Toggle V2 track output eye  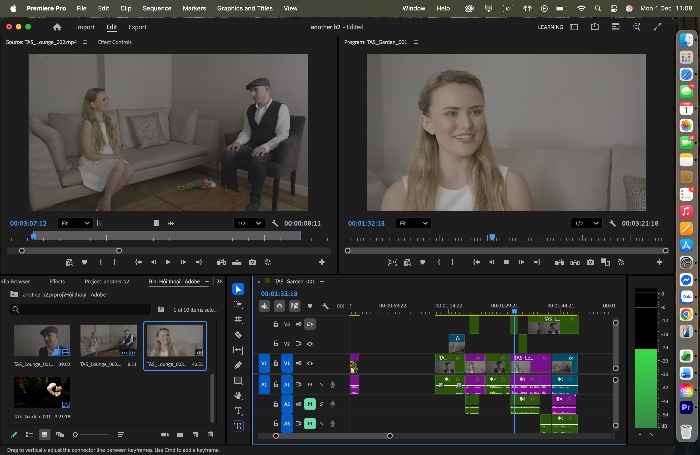[310, 343]
